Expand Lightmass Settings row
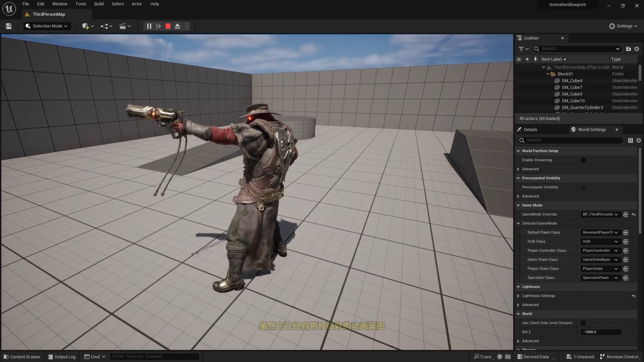The height and width of the screenshot is (362, 644). coord(518,296)
